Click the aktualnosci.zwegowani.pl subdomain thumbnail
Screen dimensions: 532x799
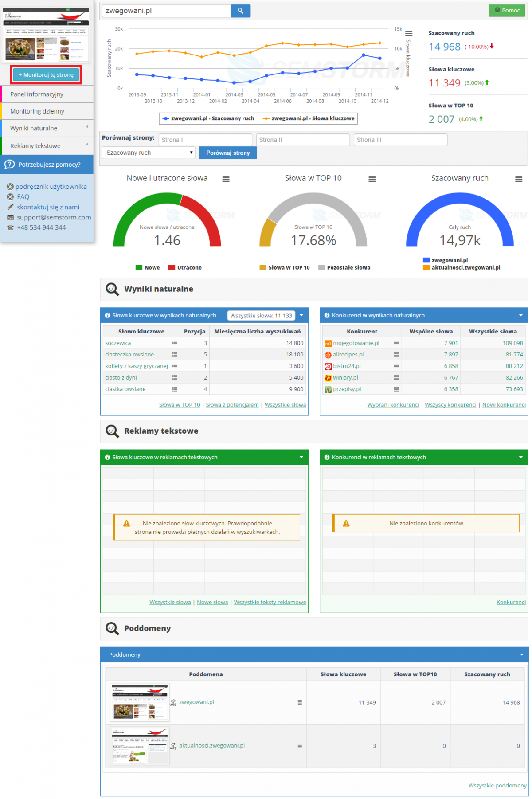140,746
